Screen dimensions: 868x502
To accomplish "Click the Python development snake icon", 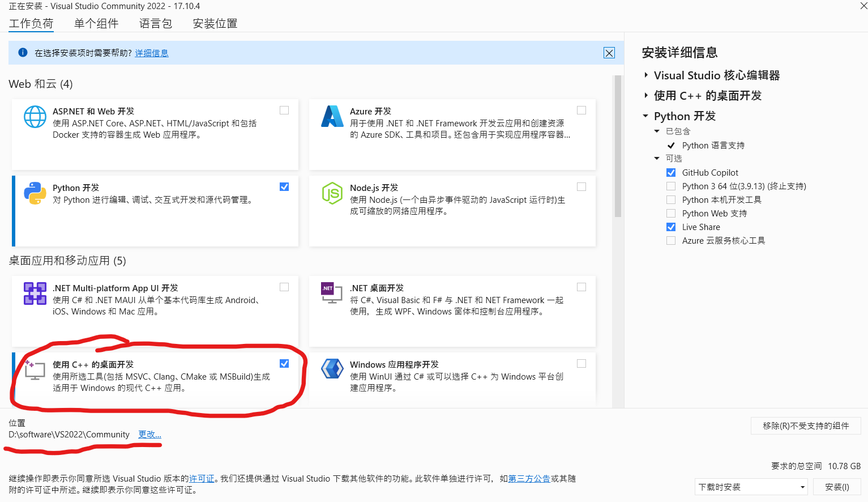I will (x=35, y=193).
